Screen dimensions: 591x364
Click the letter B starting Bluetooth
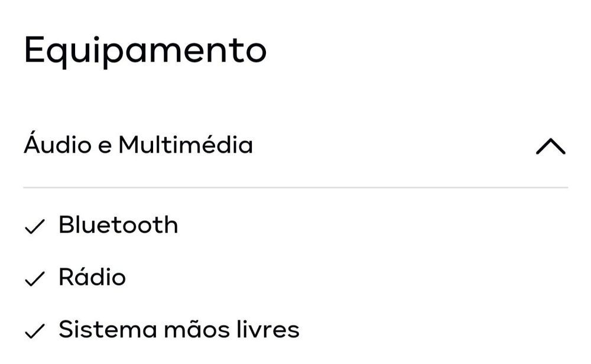click(x=65, y=225)
